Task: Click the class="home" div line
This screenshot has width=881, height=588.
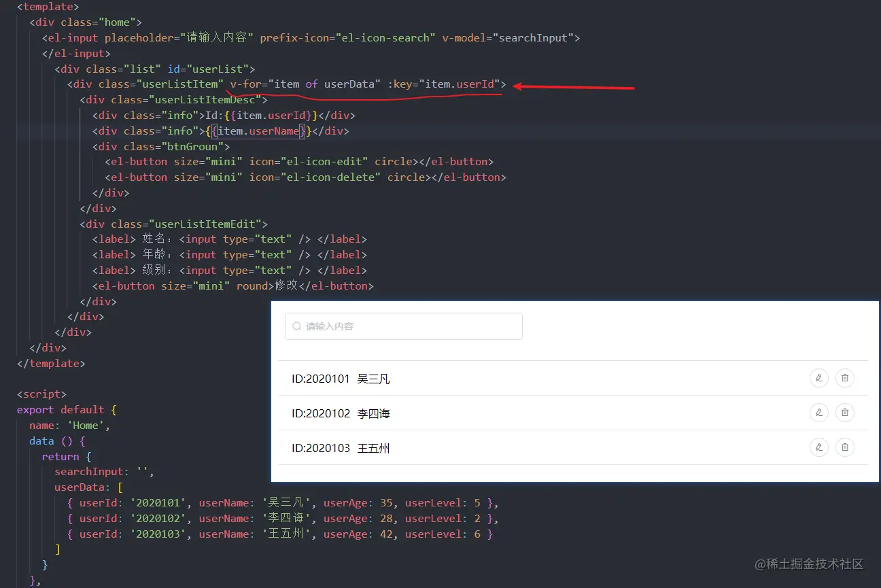Action: (86, 22)
